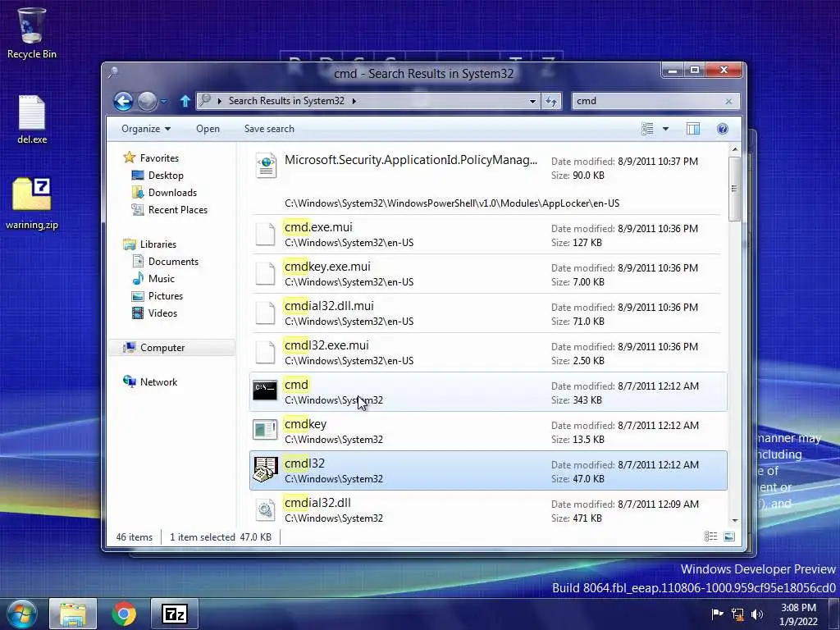Click the Change your view icon
840x630 pixels.
[647, 129]
